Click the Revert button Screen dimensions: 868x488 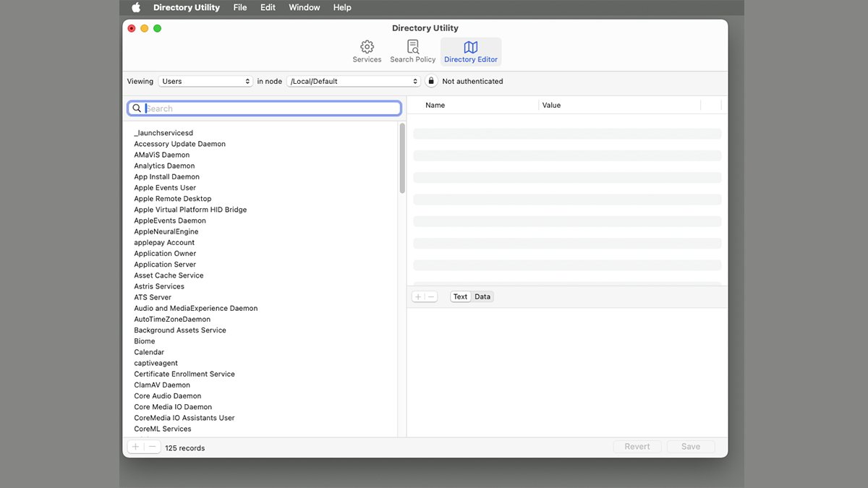(x=637, y=447)
